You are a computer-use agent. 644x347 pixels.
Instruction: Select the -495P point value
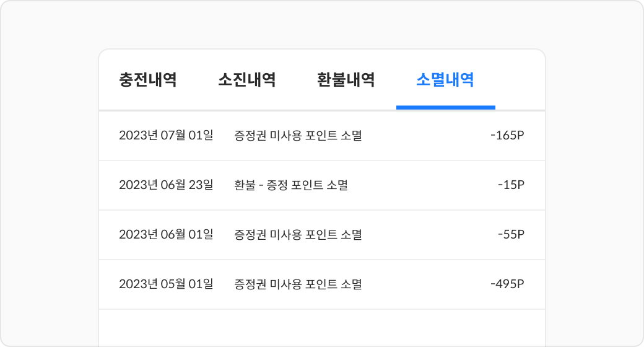click(x=507, y=284)
